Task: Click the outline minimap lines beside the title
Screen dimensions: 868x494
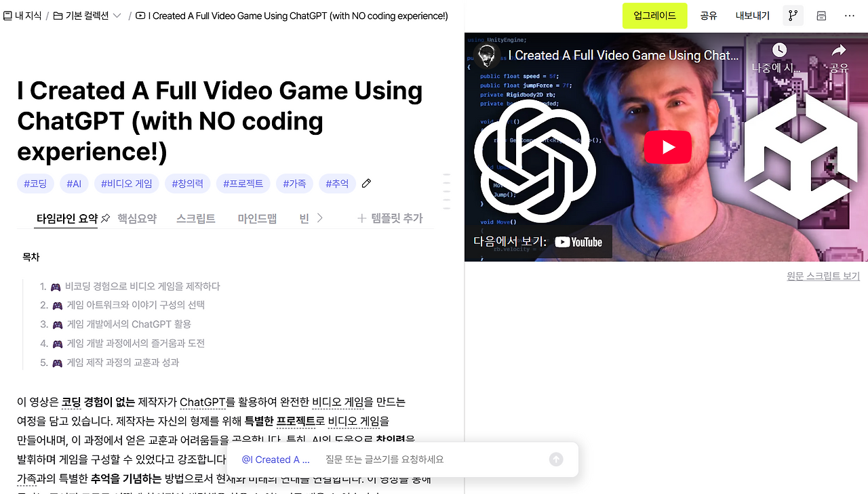Action: click(447, 191)
